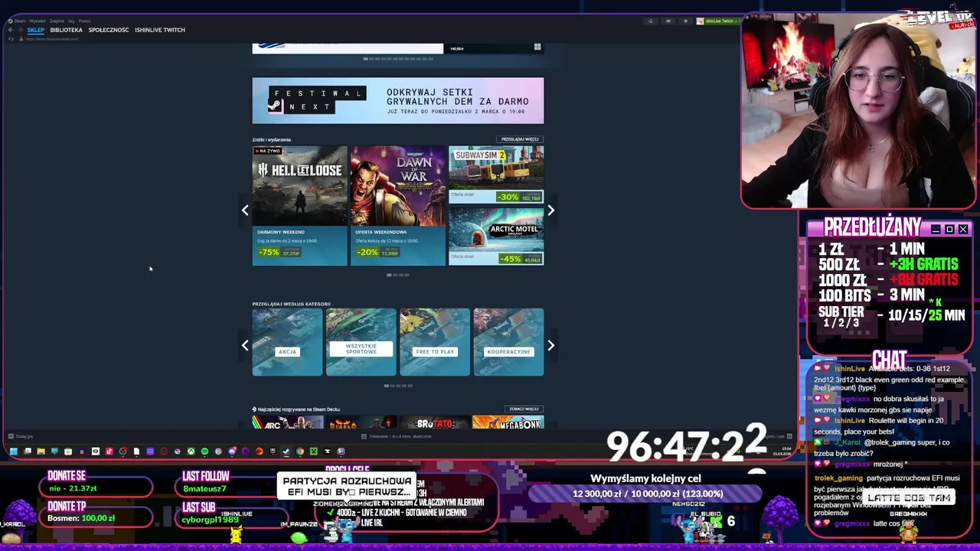980x551 pixels.
Task: Open Spotify from the taskbar
Action: (204, 452)
